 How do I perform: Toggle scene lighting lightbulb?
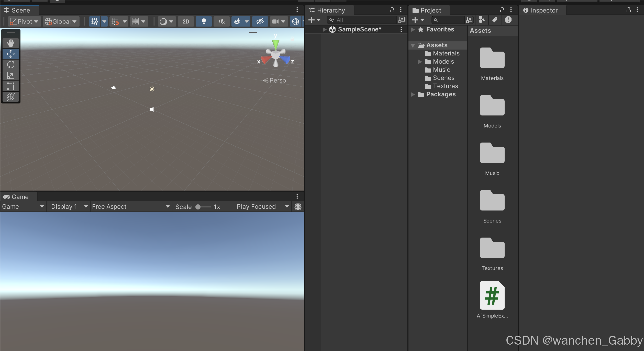(204, 21)
